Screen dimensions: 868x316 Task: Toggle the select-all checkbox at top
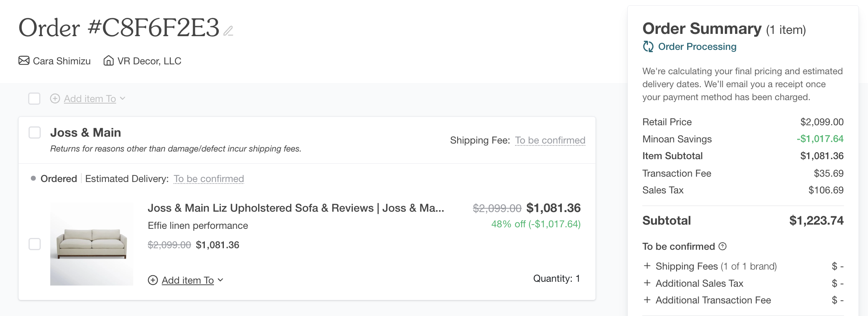coord(34,99)
